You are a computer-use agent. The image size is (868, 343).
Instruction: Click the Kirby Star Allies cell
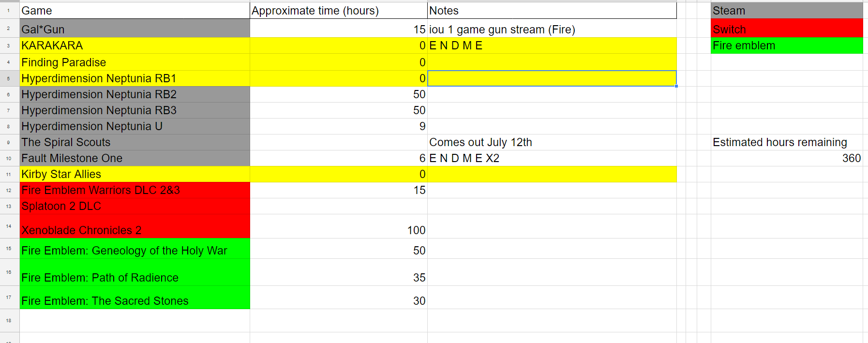point(135,174)
